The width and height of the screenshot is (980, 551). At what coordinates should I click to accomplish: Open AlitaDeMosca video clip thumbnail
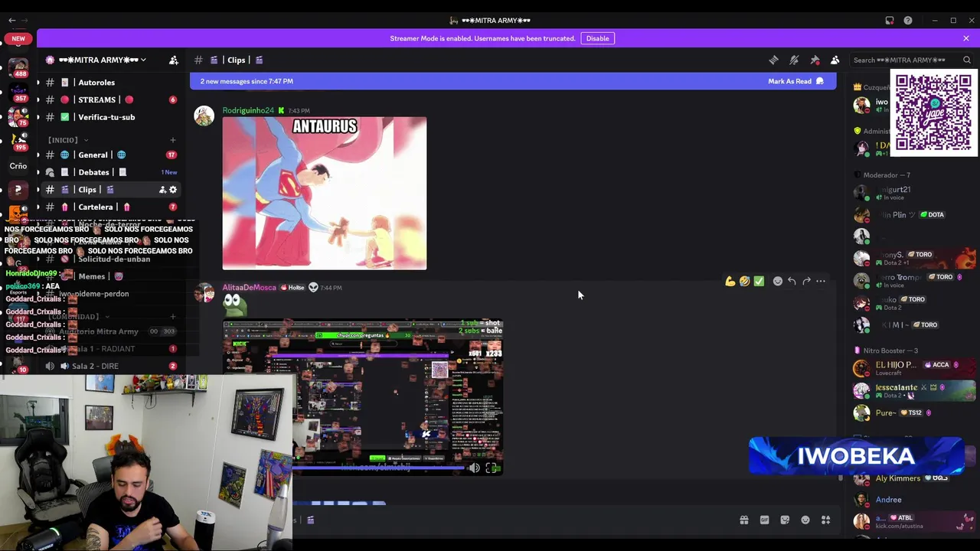tap(363, 396)
